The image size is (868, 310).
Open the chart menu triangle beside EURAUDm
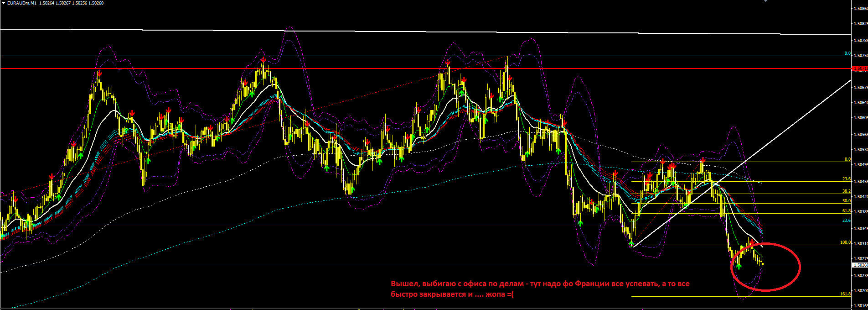tap(3, 3)
